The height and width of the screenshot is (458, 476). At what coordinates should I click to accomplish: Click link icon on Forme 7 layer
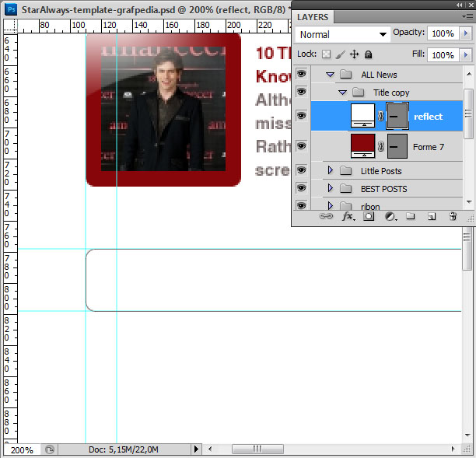(x=380, y=146)
